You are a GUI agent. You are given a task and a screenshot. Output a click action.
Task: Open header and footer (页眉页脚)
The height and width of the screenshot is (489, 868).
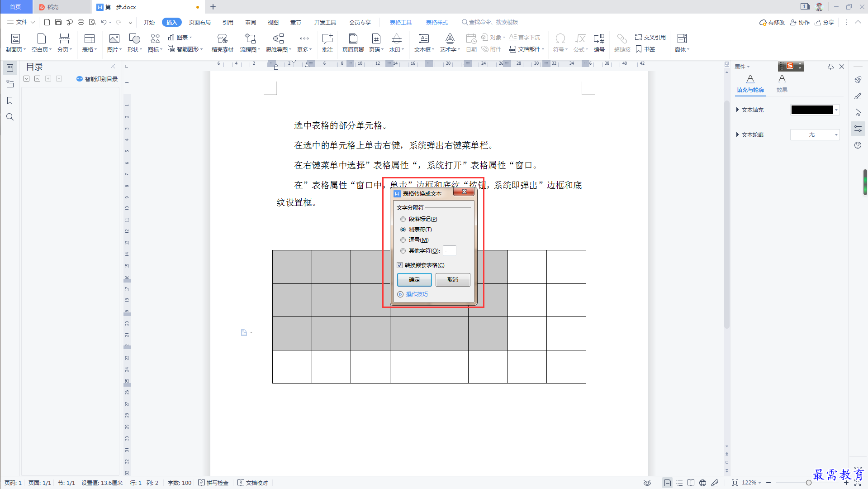(353, 43)
